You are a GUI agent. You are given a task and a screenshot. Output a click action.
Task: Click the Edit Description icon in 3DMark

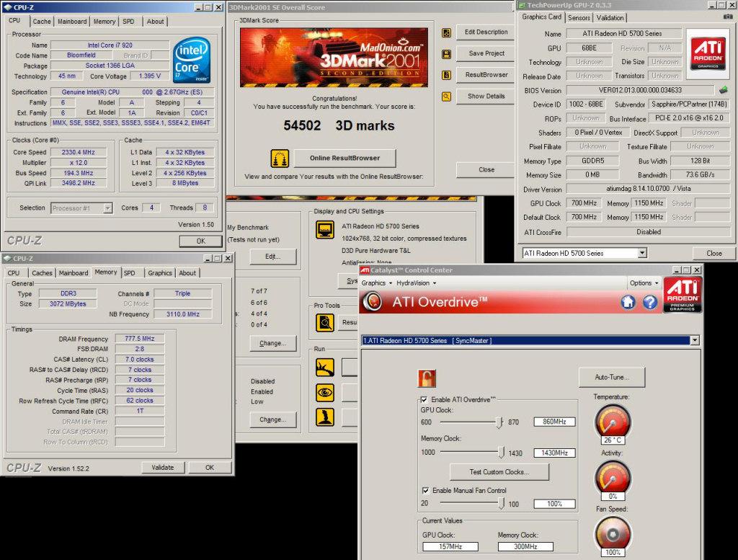click(446, 32)
